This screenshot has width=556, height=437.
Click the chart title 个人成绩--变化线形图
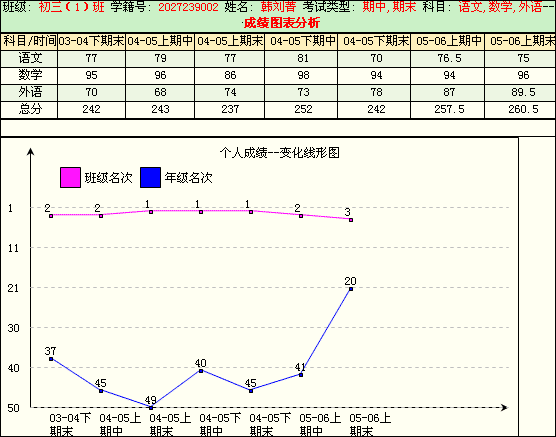point(279,153)
